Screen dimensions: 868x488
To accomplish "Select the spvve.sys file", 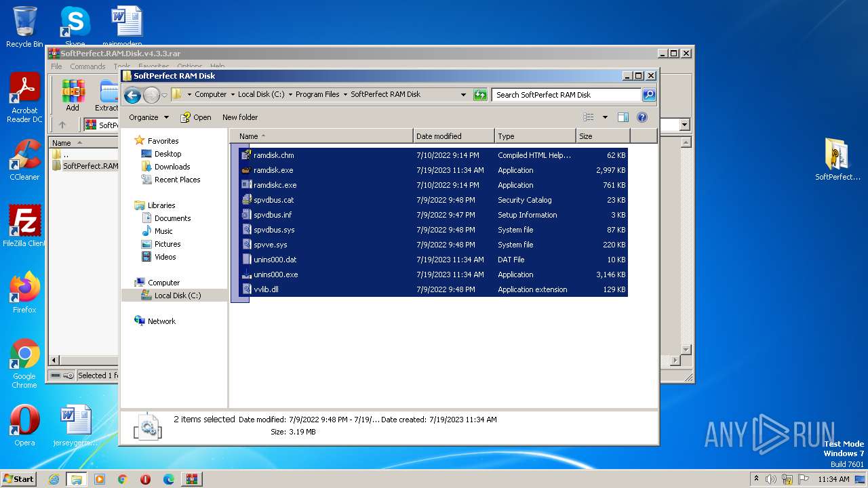I will [x=434, y=245].
